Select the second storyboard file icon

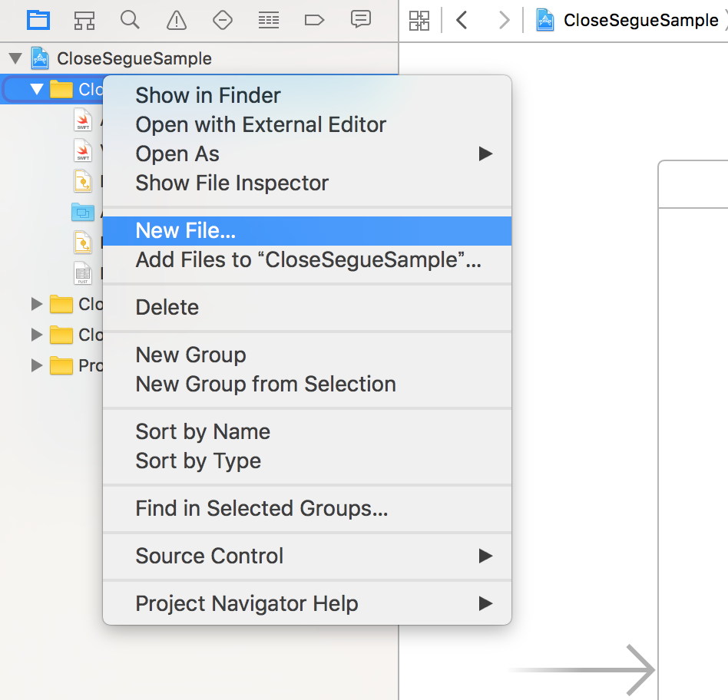[83, 243]
